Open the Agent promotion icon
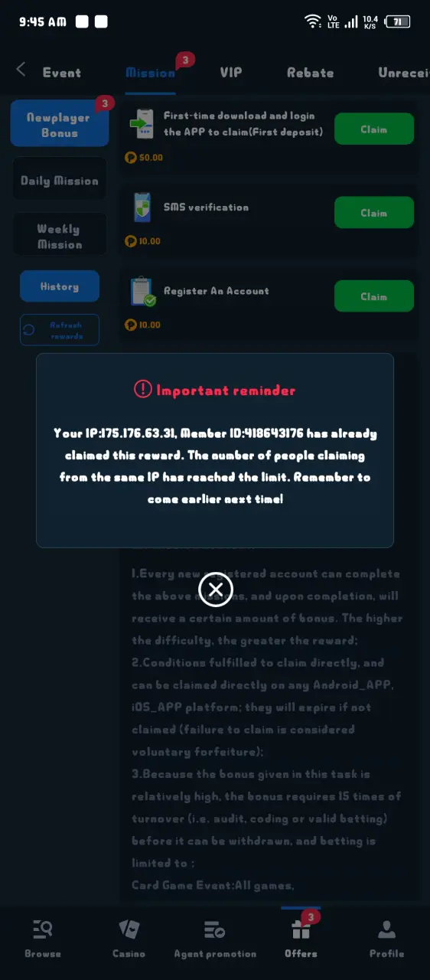Screen dimensions: 430x980 pyautogui.click(x=214, y=929)
